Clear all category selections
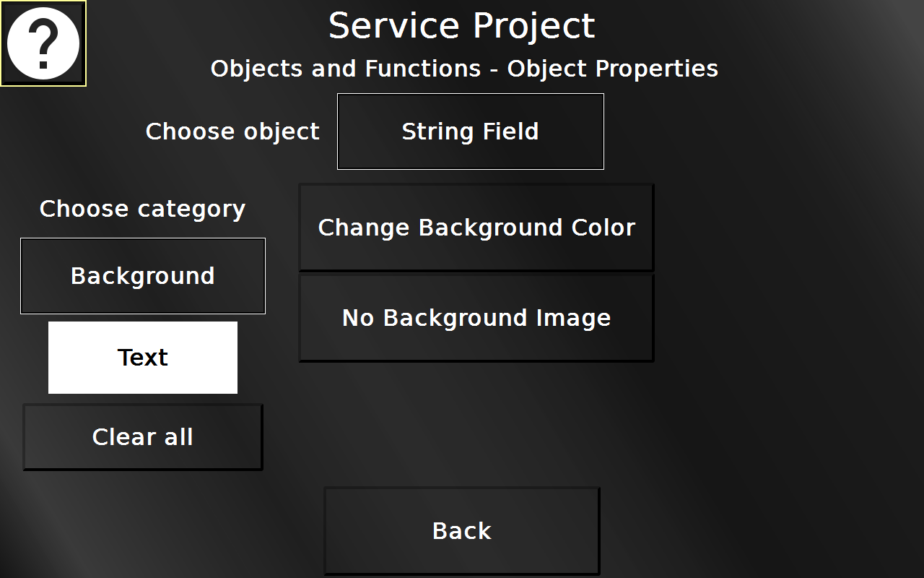The image size is (924, 578). click(x=142, y=436)
